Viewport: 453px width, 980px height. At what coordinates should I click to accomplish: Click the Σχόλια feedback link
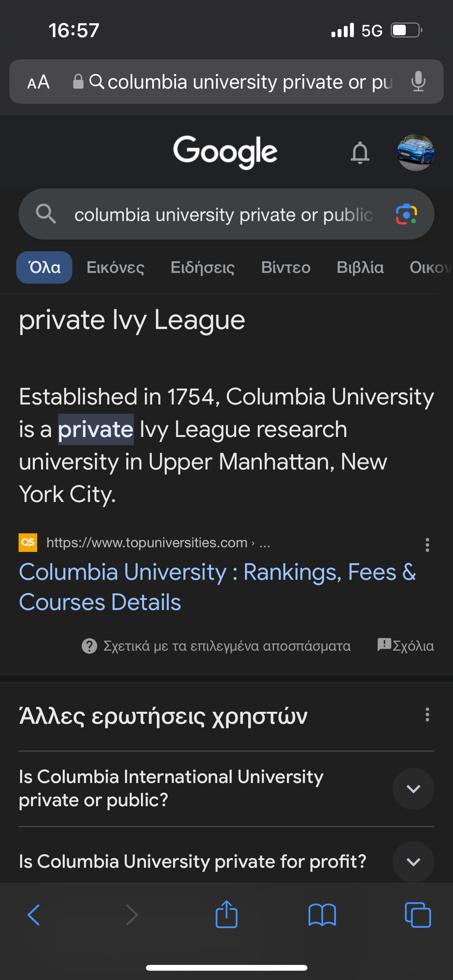(406, 646)
